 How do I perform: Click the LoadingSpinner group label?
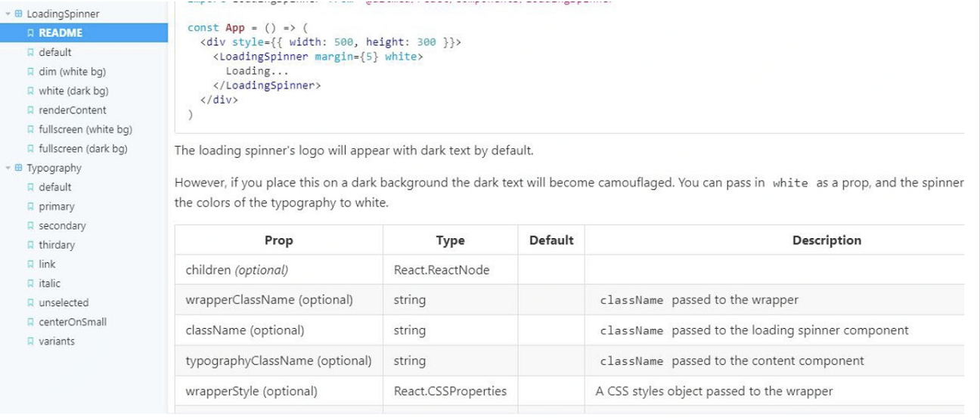(63, 14)
